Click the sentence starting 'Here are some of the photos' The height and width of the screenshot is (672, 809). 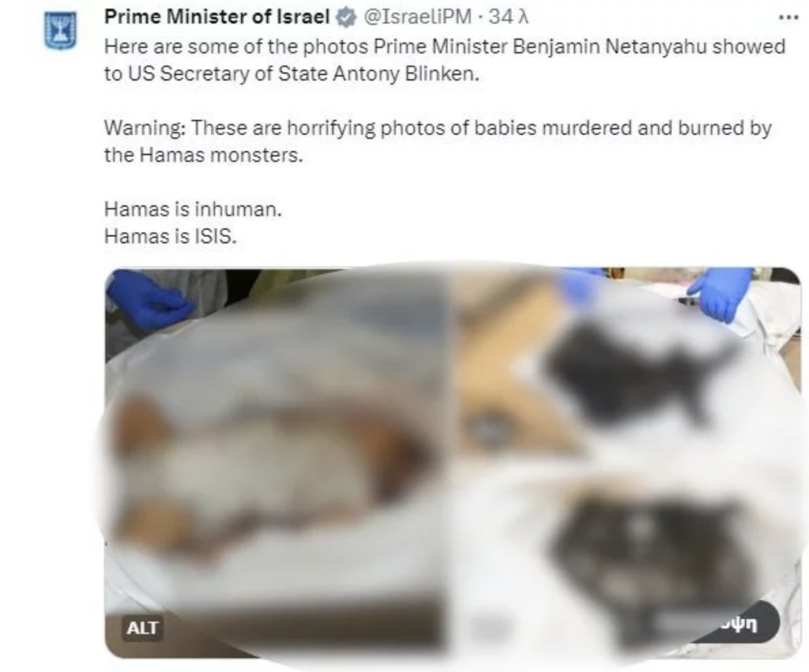click(x=445, y=60)
